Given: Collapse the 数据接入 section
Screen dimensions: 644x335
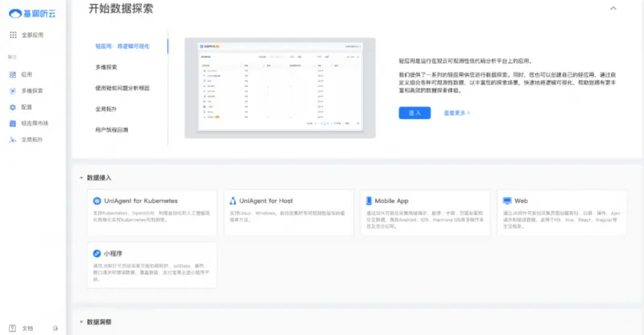Looking at the screenshot, I should click(x=80, y=177).
